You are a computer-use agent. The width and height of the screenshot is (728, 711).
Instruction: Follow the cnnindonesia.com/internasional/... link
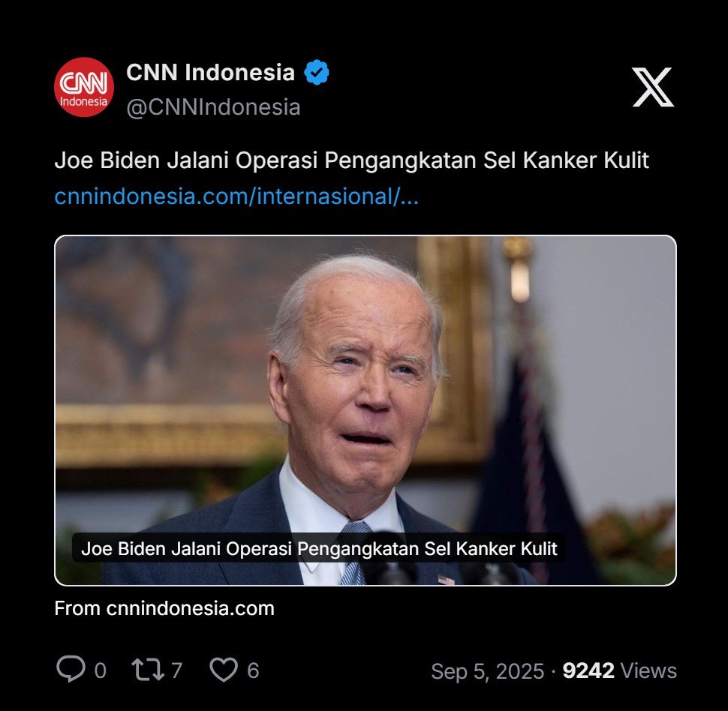[x=236, y=196]
